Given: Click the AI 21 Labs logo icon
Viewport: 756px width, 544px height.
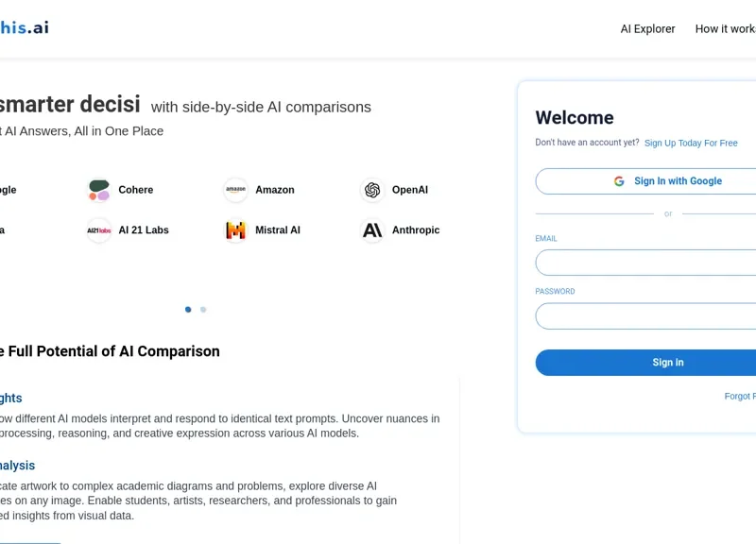Looking at the screenshot, I should pos(99,230).
